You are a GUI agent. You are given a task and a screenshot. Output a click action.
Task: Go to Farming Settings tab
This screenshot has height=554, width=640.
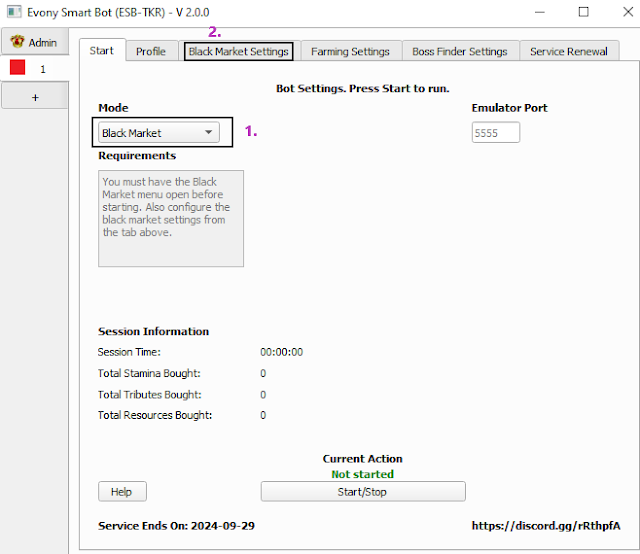tap(350, 51)
